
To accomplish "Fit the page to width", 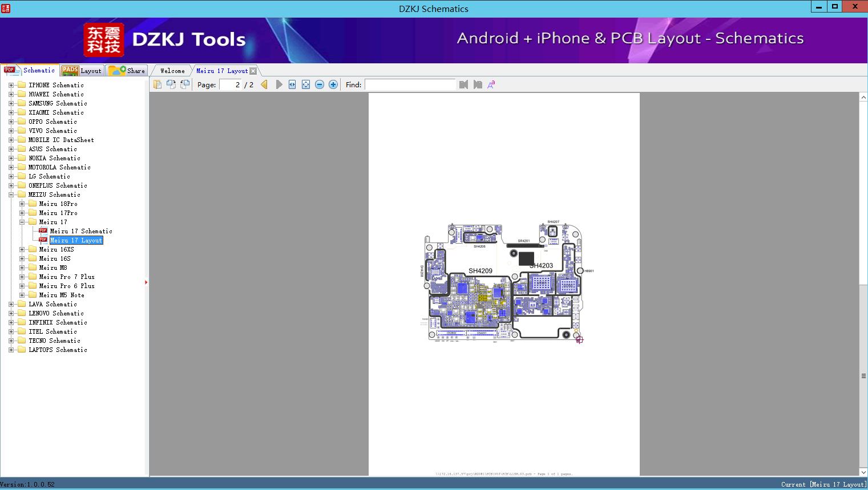I will 292,84.
